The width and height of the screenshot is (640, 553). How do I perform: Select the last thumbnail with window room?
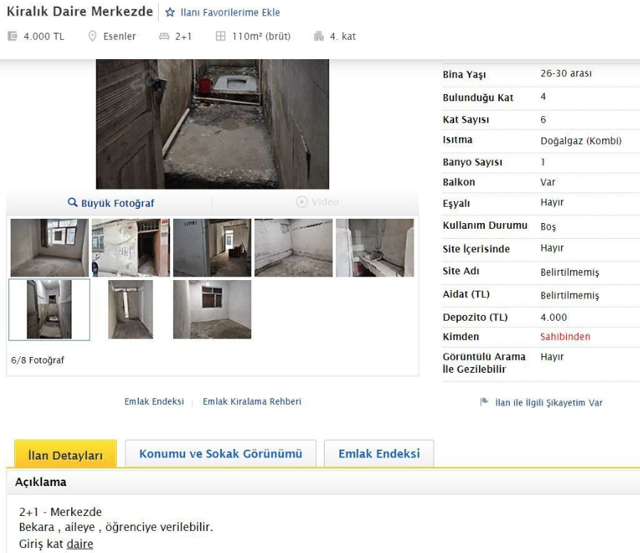click(212, 309)
